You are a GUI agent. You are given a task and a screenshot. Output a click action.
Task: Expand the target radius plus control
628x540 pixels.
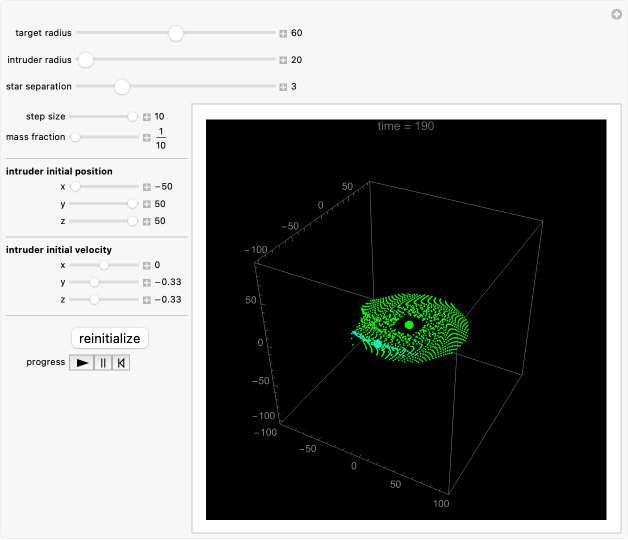pos(283,33)
